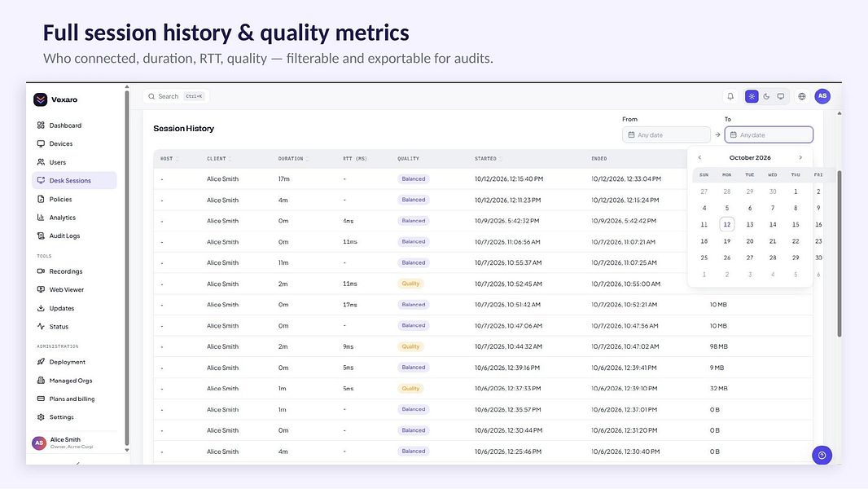Open Updates page
Screen dimensions: 868x489
tap(74, 308)
